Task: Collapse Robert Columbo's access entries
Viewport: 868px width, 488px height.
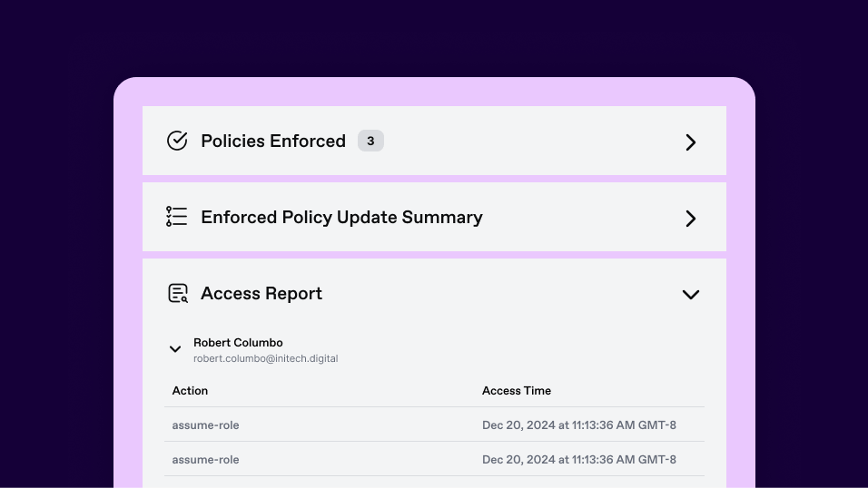Action: [175, 349]
